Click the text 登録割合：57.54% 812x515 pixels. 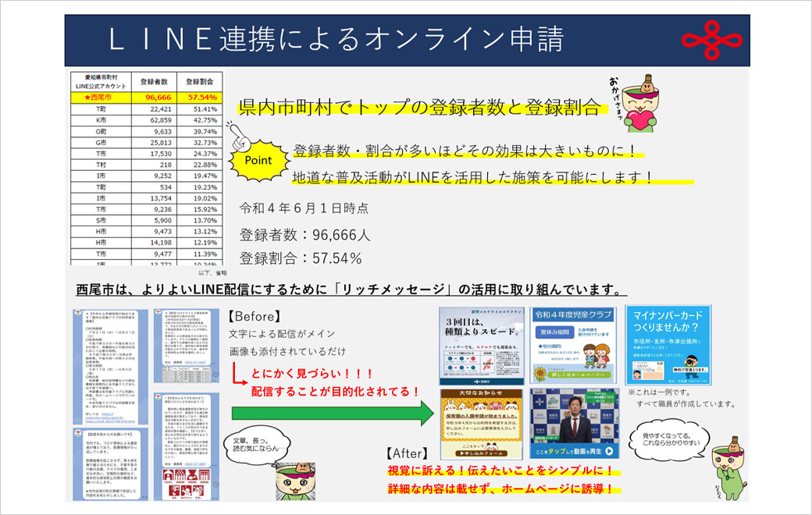(301, 257)
